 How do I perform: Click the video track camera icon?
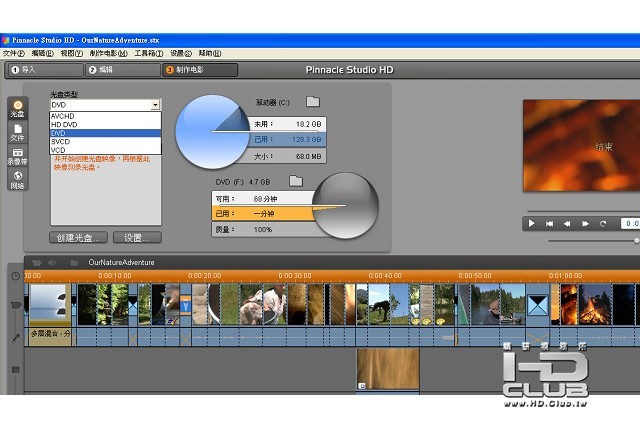pos(16,304)
